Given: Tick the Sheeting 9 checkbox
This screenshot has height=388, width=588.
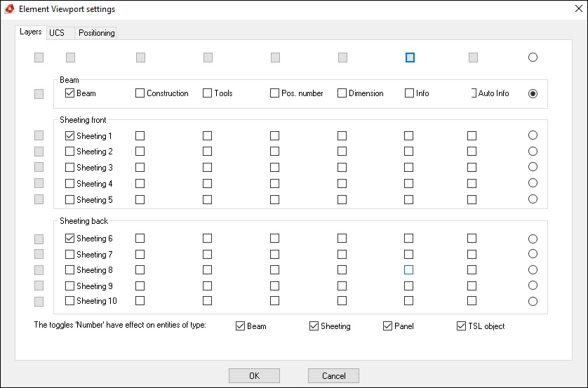Looking at the screenshot, I should (x=69, y=286).
